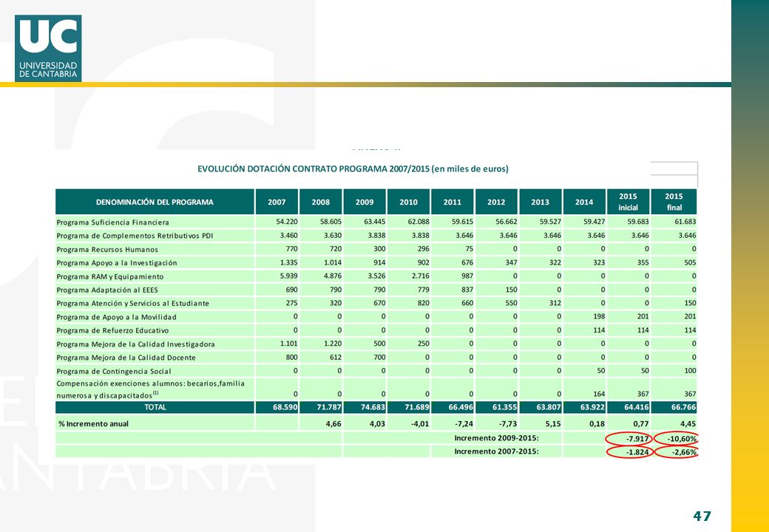Select Compensación exenciones 2014 value 164
This screenshot has width=769, height=532.
(x=599, y=394)
